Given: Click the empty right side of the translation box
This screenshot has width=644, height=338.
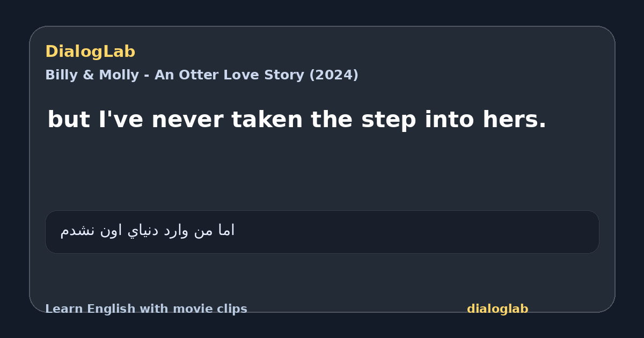Looking at the screenshot, I should [429, 232].
